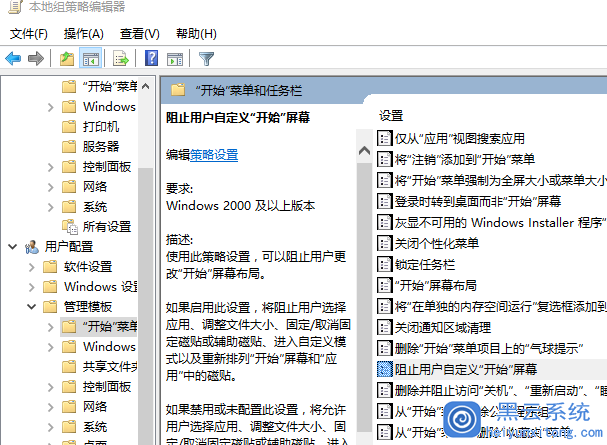Open the 帮助(H) menu
The image size is (607, 445).
click(x=196, y=34)
